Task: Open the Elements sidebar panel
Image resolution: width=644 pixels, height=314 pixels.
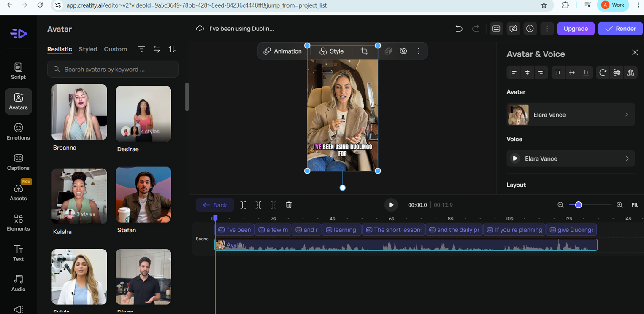Action: click(18, 223)
